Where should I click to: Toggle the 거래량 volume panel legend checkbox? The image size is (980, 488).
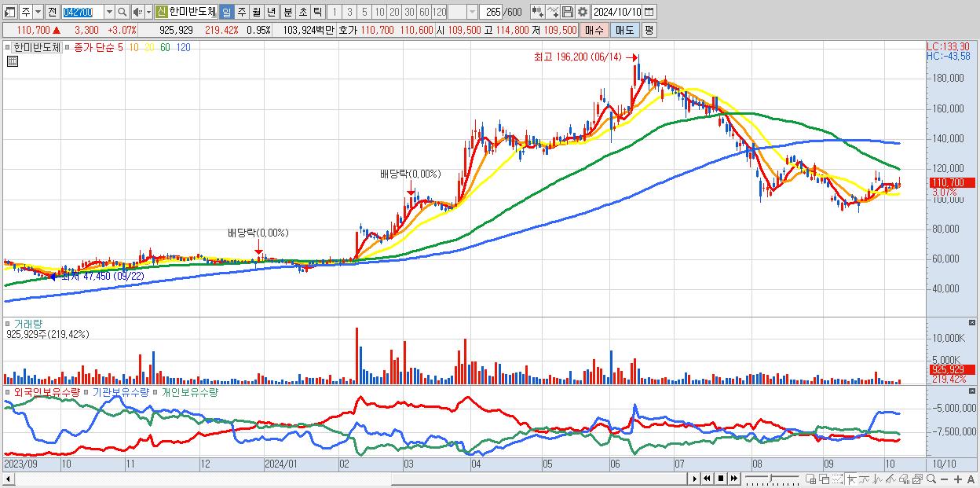pyautogui.click(x=8, y=323)
